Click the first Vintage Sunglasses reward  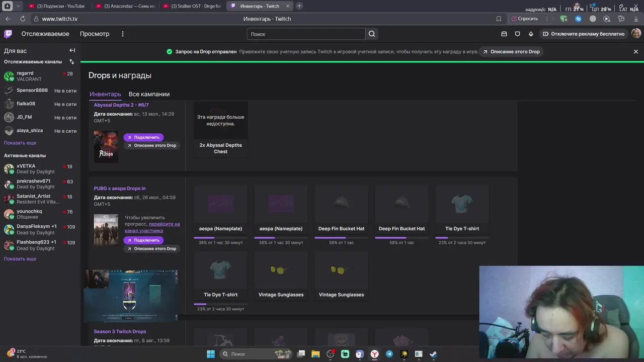[x=281, y=275]
